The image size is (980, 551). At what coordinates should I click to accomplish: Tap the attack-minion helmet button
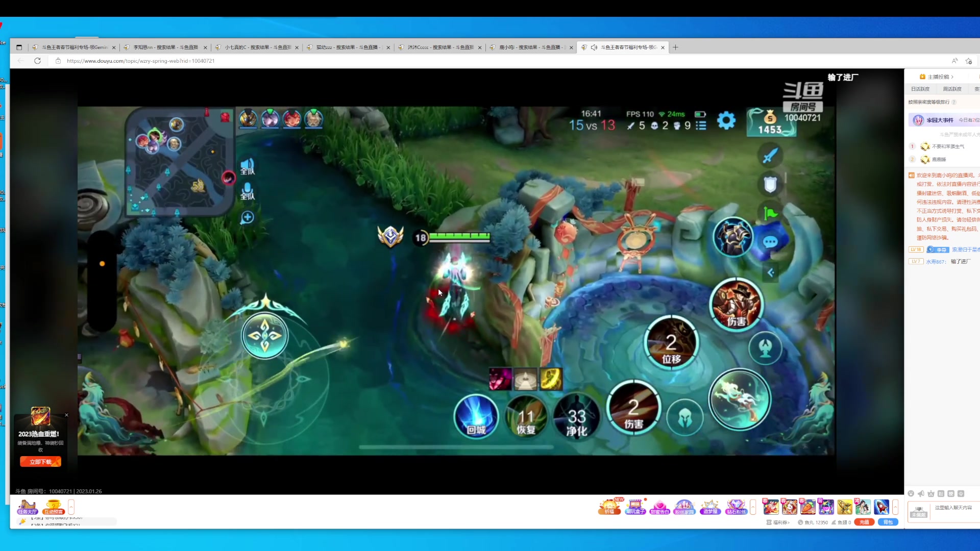[684, 418]
